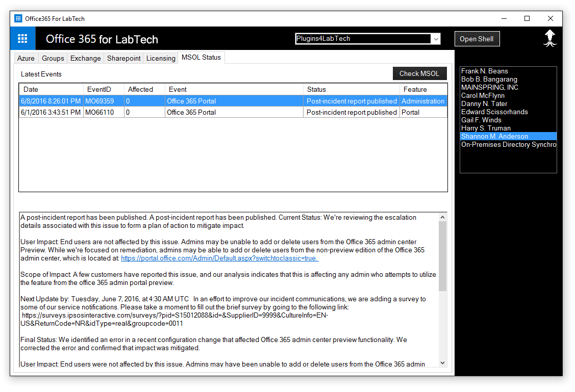575x392 pixels.
Task: Click the squid logo icon
Action: [549, 38]
